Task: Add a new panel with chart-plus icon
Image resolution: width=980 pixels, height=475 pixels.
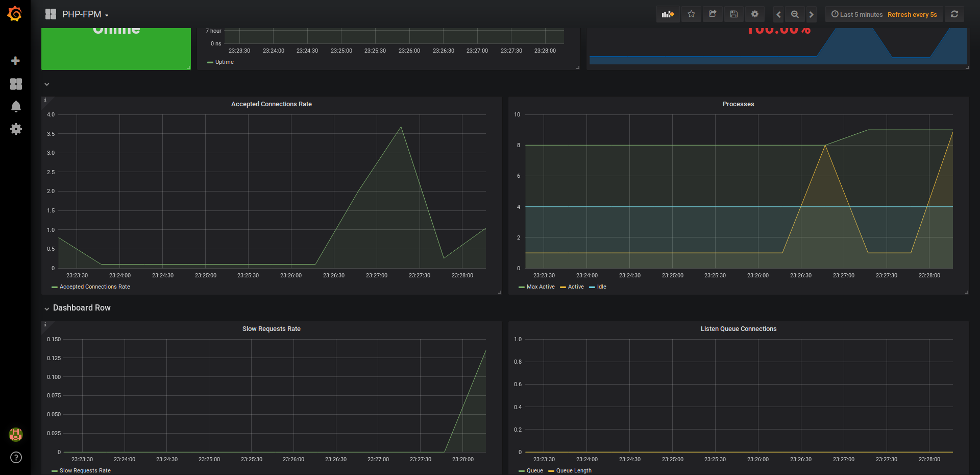Action: click(x=668, y=14)
